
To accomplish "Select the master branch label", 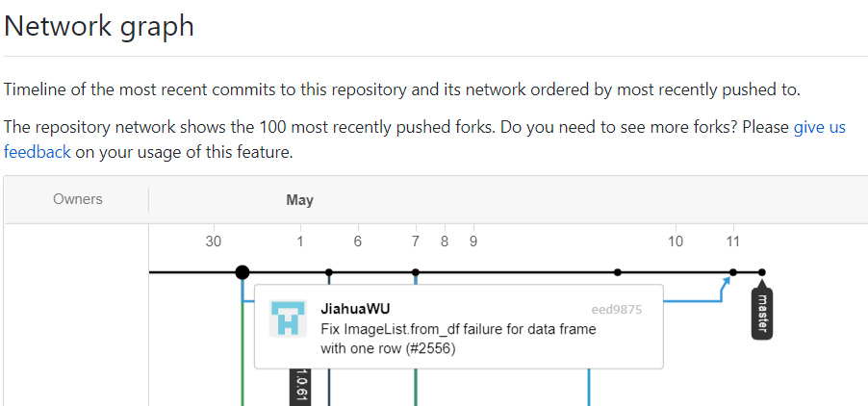I will tap(761, 311).
